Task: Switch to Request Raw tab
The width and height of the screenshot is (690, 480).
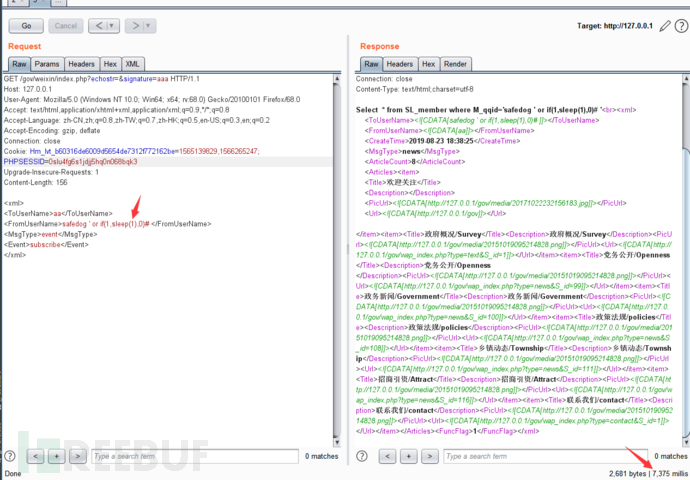Action: coord(19,64)
